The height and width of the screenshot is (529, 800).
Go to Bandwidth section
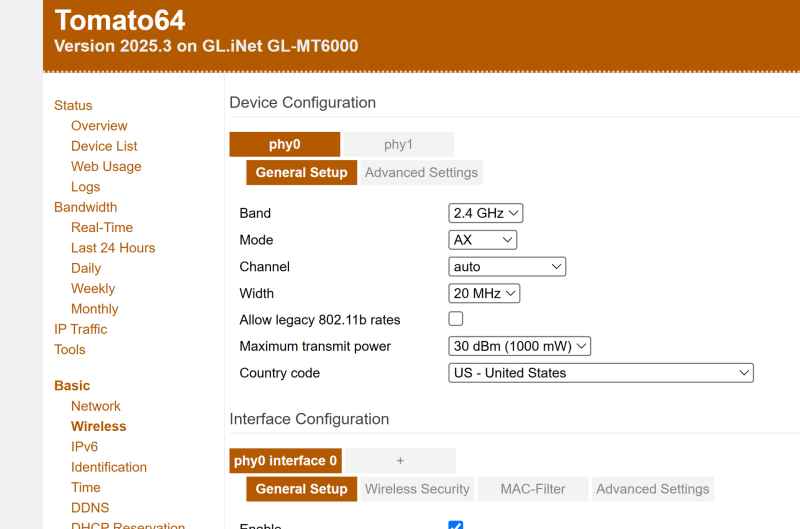[85, 207]
